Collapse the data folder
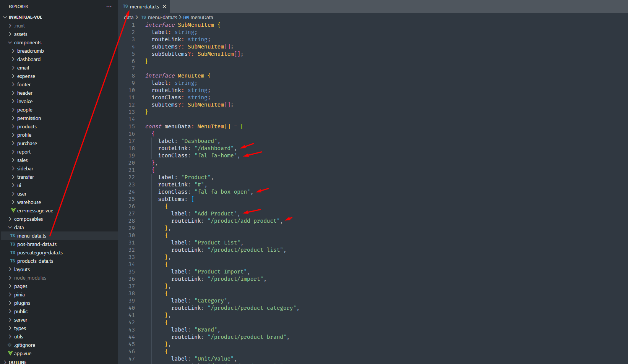The image size is (628, 364). (x=19, y=227)
